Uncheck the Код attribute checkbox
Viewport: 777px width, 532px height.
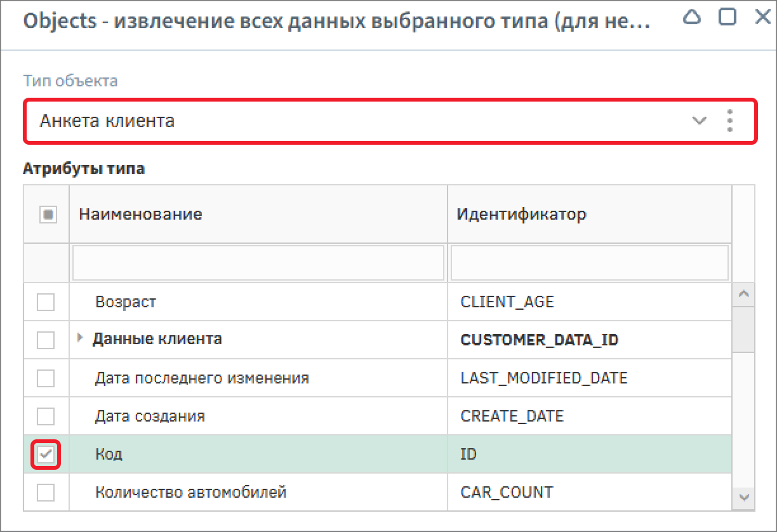[x=46, y=455]
